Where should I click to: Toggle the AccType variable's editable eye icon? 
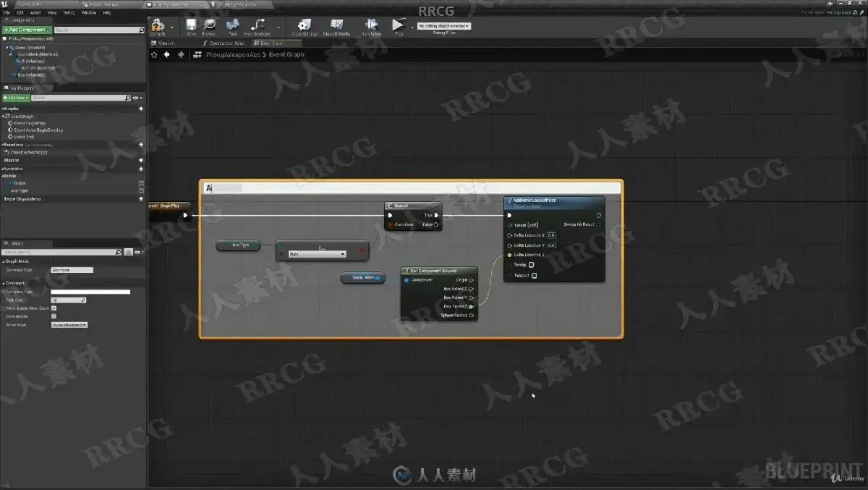(141, 190)
